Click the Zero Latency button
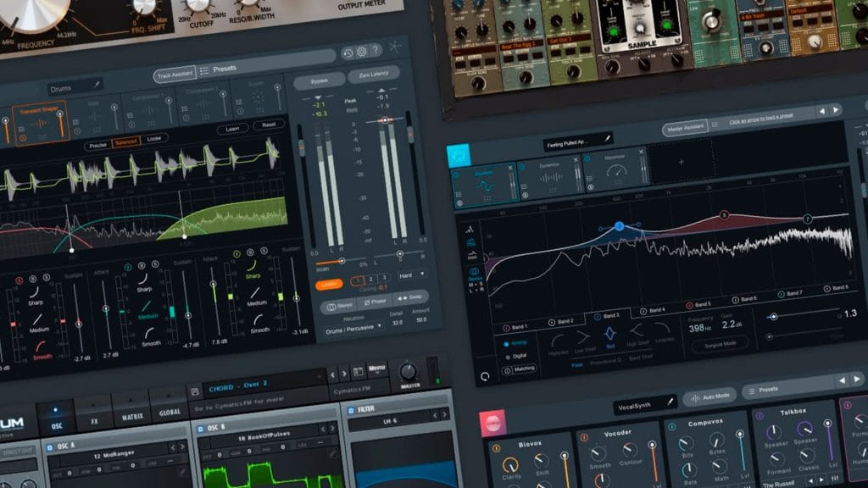Image resolution: width=868 pixels, height=488 pixels. click(374, 75)
